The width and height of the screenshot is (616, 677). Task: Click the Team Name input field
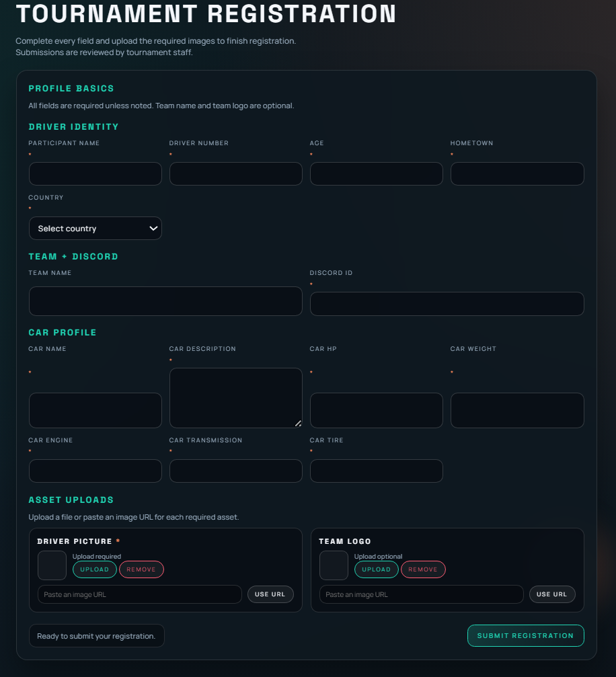[165, 301]
